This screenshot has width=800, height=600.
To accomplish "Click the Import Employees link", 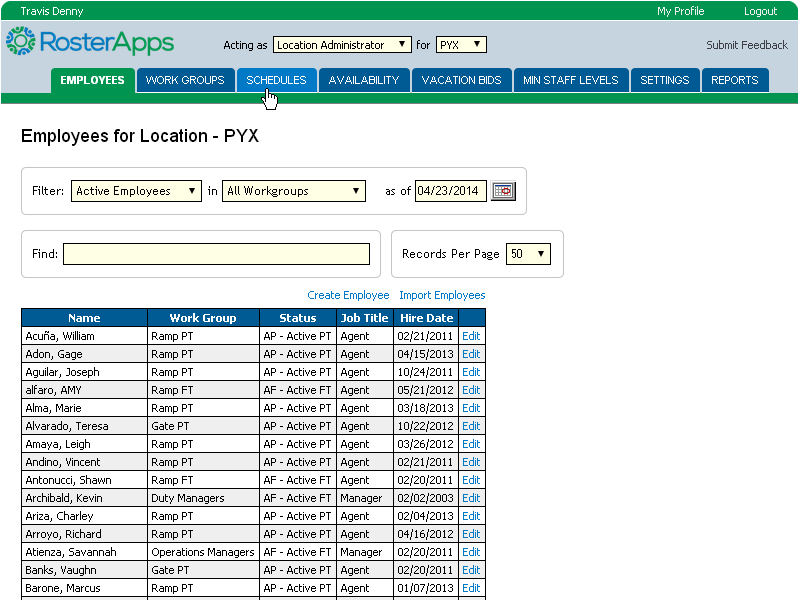I will pos(442,295).
